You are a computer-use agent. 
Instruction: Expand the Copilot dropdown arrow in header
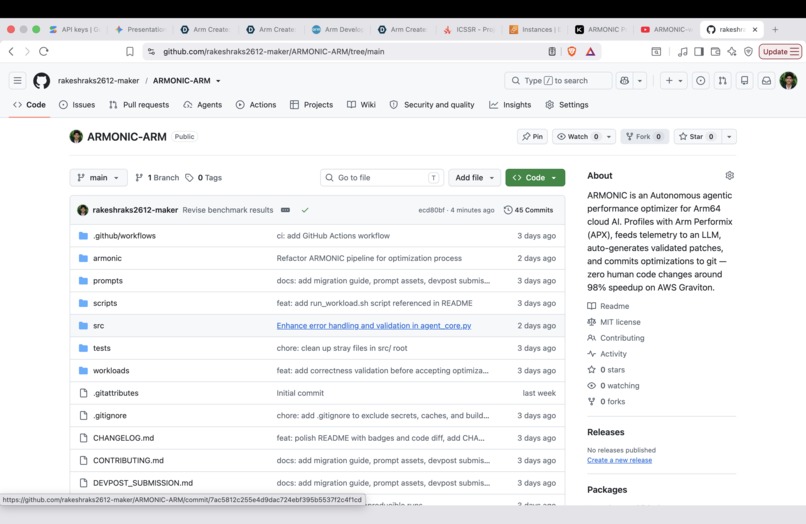pyautogui.click(x=640, y=81)
